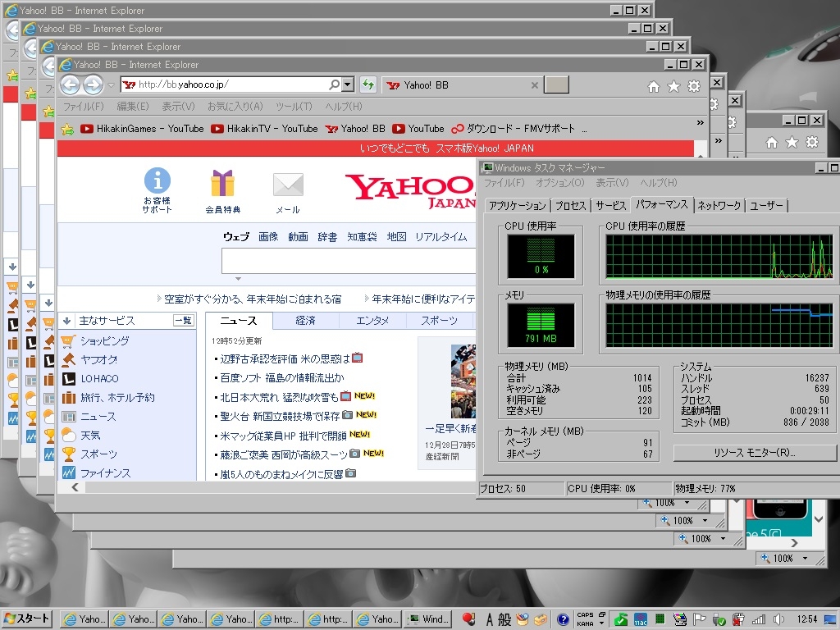Open the recent pages dropdown next to Forward button

coord(111,84)
